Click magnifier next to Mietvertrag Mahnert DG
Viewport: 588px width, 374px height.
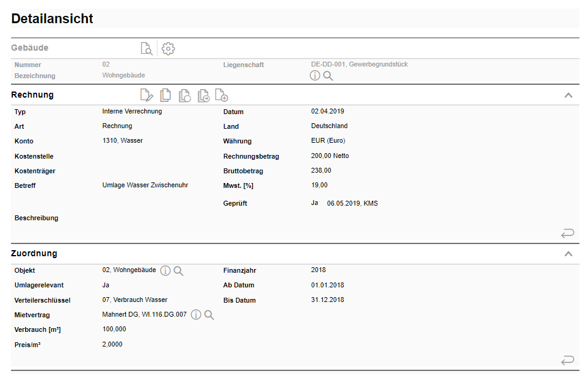[209, 315]
